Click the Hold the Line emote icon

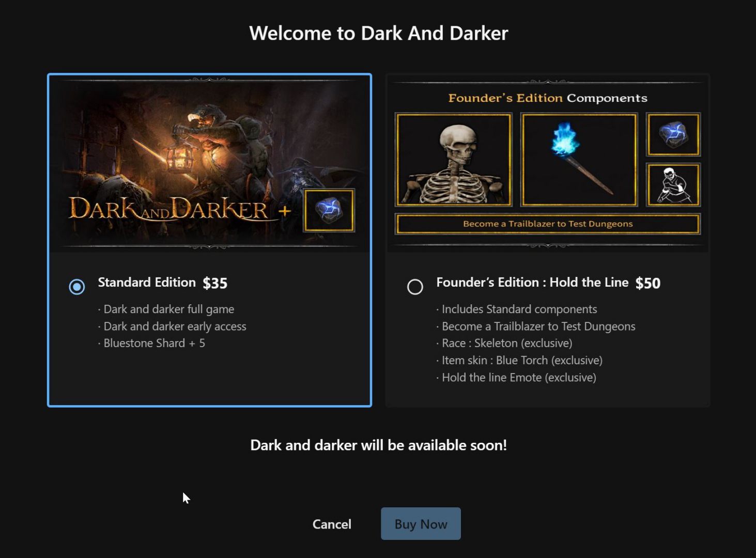pyautogui.click(x=673, y=184)
